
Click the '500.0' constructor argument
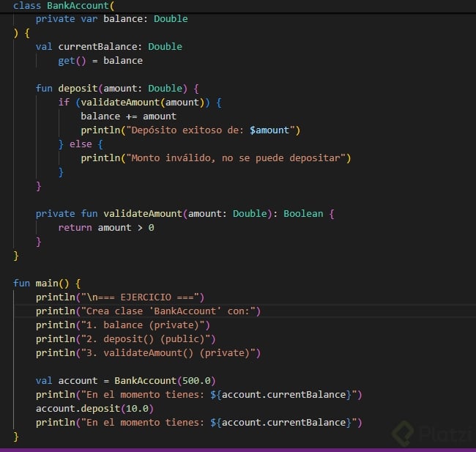point(196,381)
